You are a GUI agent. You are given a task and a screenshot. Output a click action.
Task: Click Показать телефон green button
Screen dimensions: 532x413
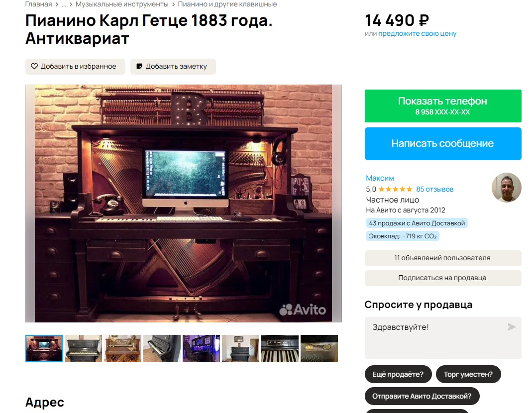443,106
